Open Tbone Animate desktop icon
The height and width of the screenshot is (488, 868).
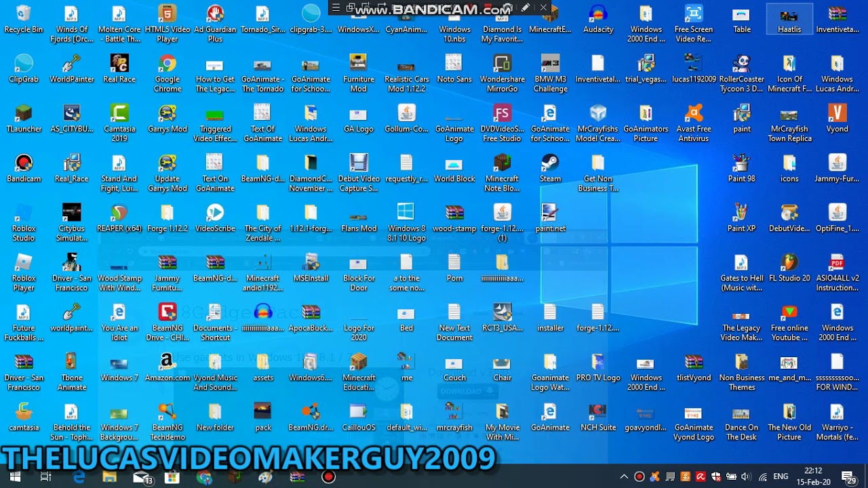tap(72, 372)
